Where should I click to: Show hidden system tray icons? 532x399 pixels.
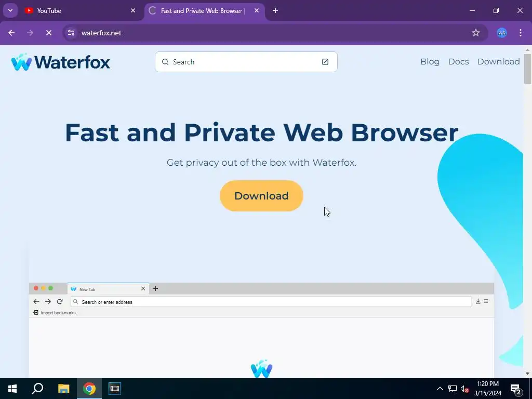440,389
